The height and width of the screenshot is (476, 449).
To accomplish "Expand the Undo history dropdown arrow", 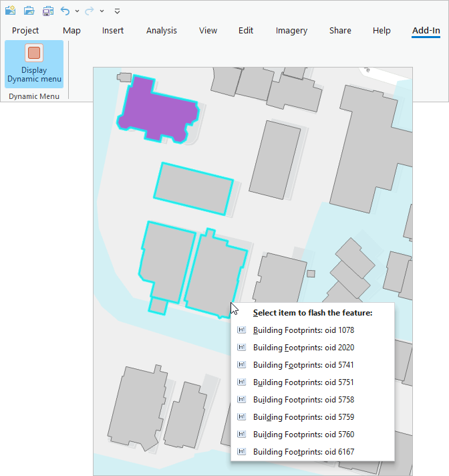I will click(x=77, y=11).
